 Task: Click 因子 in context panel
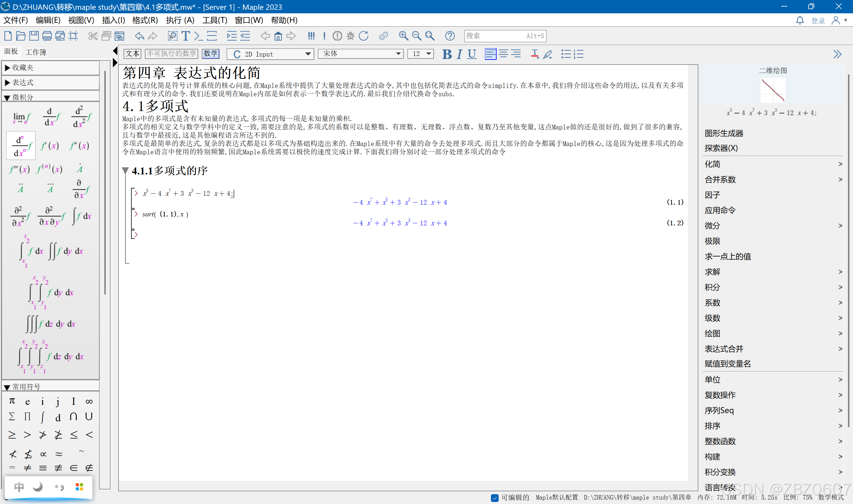[x=712, y=195]
